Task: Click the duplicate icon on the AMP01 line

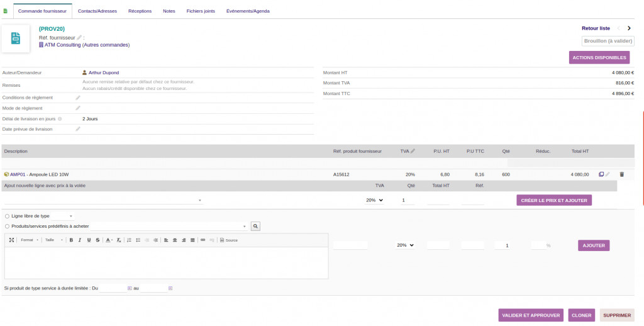Action: [601, 174]
